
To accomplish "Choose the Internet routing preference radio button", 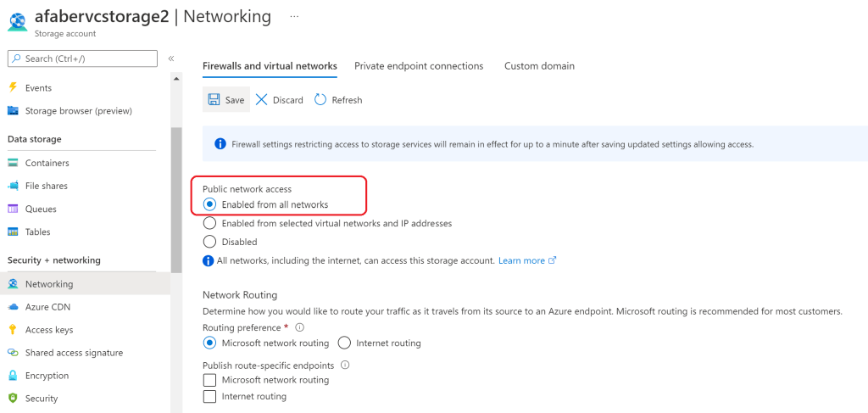I will tap(344, 343).
